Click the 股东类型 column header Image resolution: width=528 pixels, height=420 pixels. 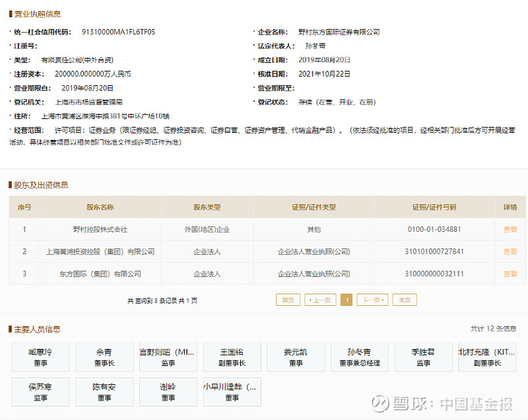(x=207, y=207)
